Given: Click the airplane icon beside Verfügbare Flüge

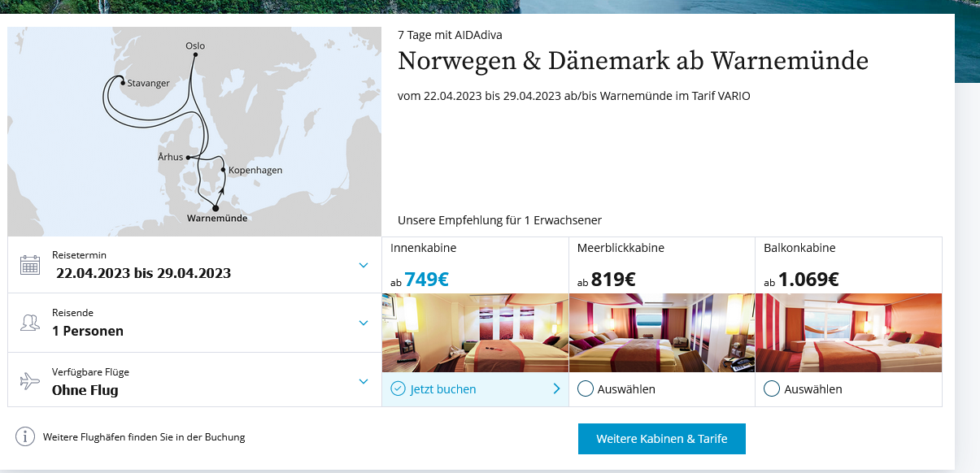Looking at the screenshot, I should coord(30,381).
